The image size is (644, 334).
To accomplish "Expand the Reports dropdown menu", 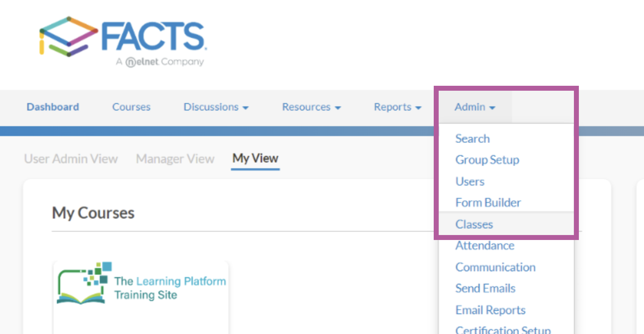I will [x=397, y=107].
